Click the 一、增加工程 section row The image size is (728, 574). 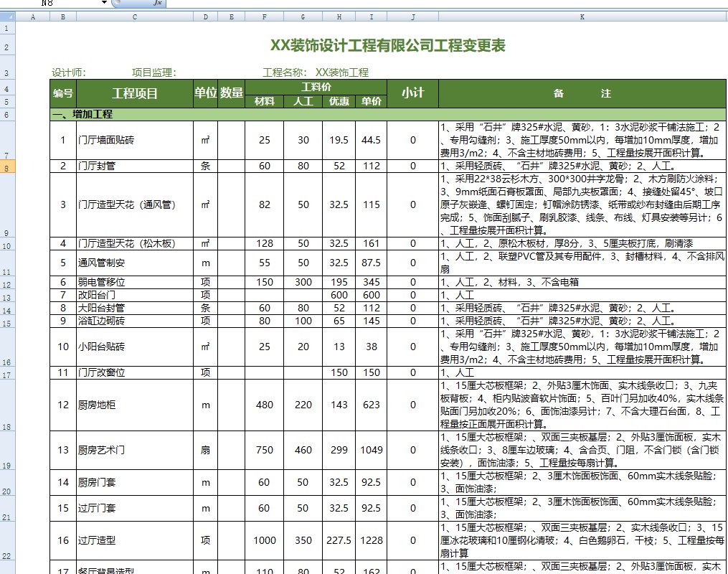coord(388,114)
